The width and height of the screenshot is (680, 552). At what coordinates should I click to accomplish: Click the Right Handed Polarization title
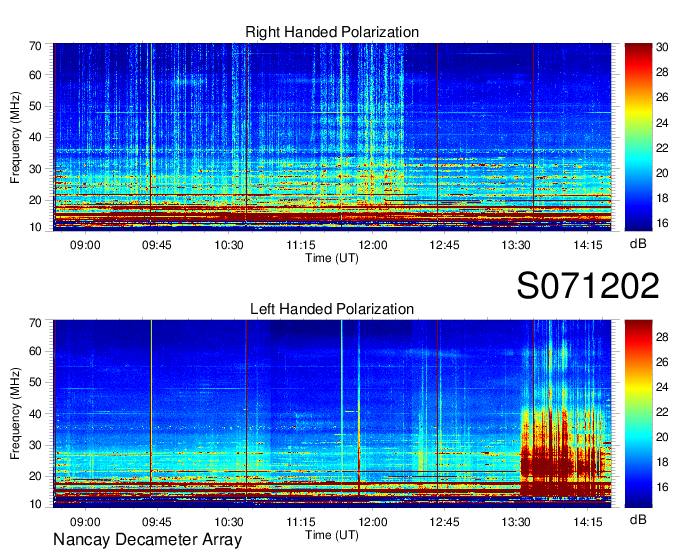click(x=332, y=32)
